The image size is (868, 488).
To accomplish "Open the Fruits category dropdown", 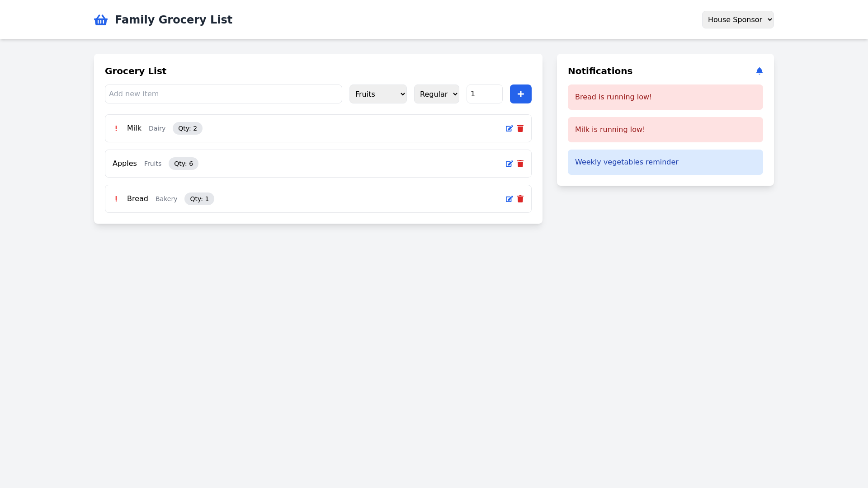I will 378,94.
